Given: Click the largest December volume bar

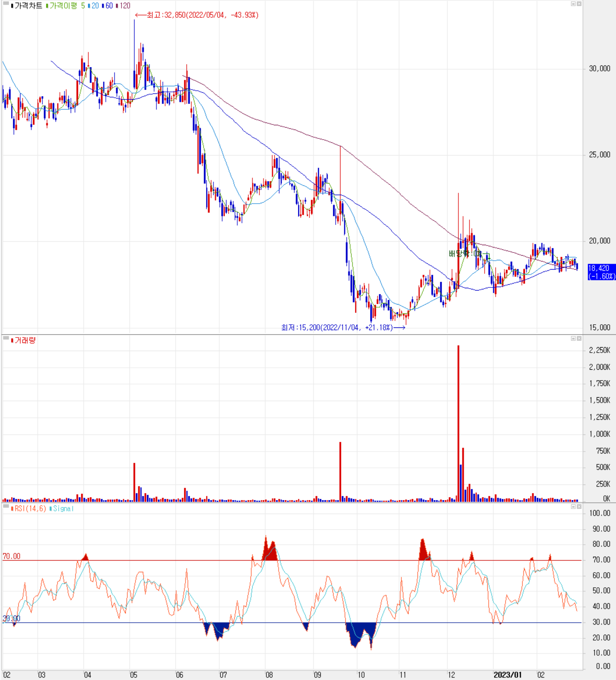Looking at the screenshot, I should coord(459,423).
